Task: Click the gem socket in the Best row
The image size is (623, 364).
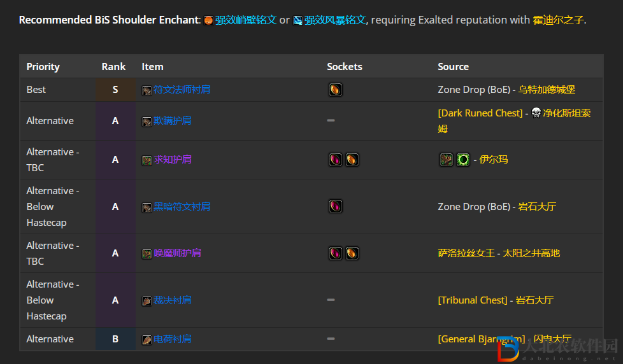Action: coord(335,90)
